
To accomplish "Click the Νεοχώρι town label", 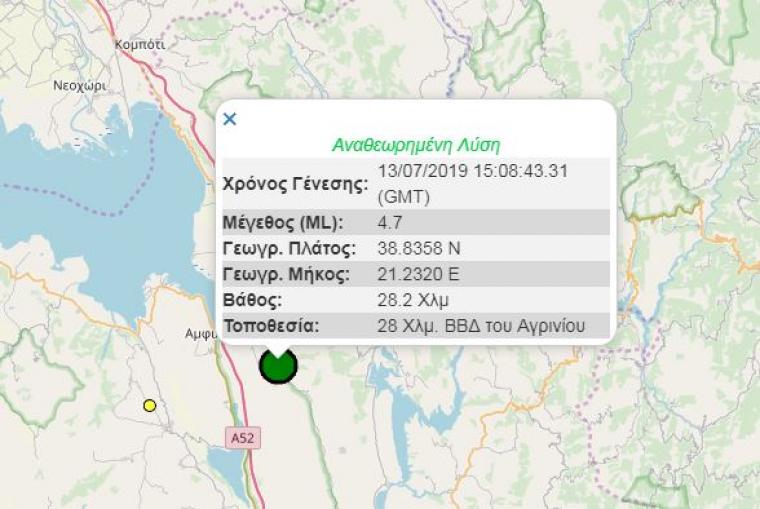I will point(79,86).
